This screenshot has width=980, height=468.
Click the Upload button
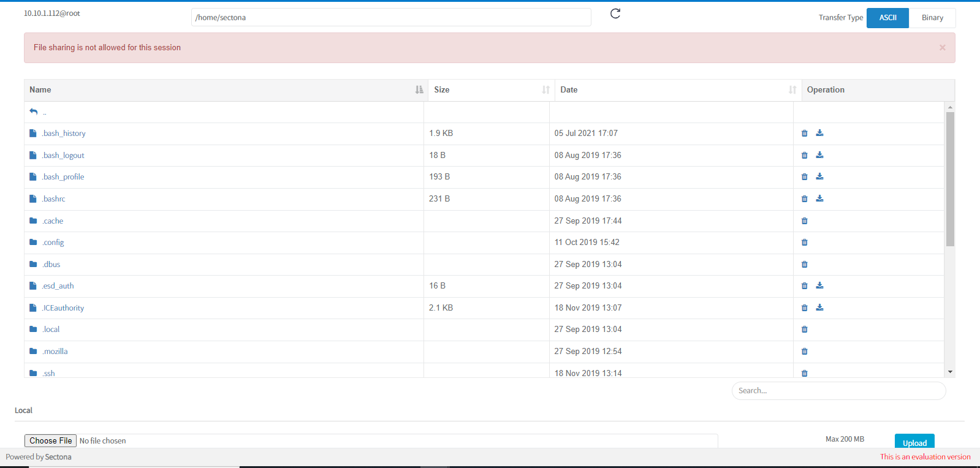pos(914,442)
